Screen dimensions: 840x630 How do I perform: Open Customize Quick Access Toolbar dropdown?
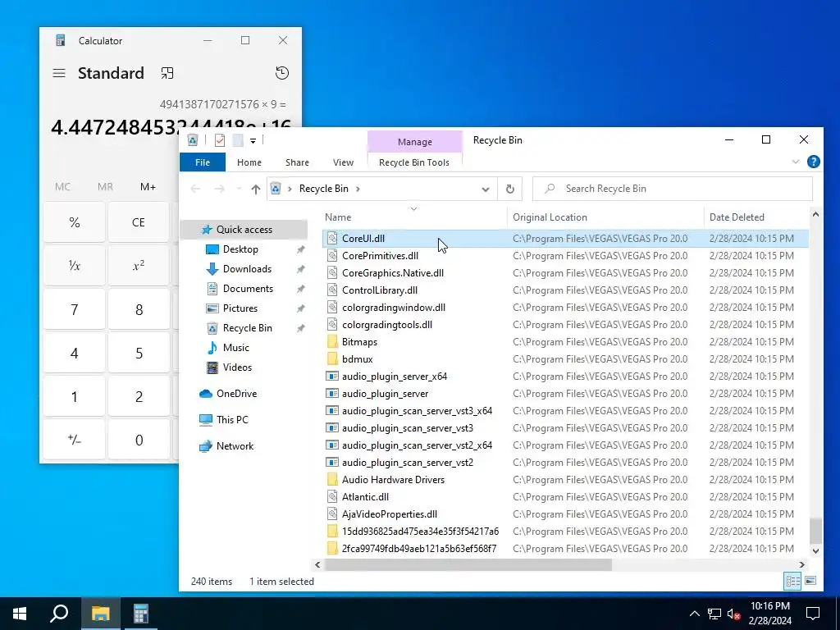coord(253,141)
